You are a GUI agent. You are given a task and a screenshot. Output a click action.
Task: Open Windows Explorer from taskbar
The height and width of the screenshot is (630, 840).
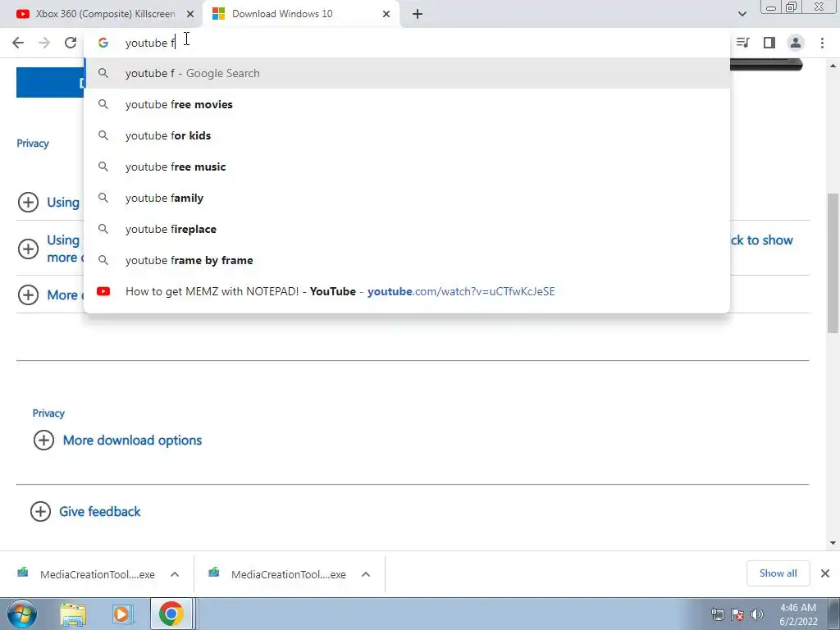point(73,614)
